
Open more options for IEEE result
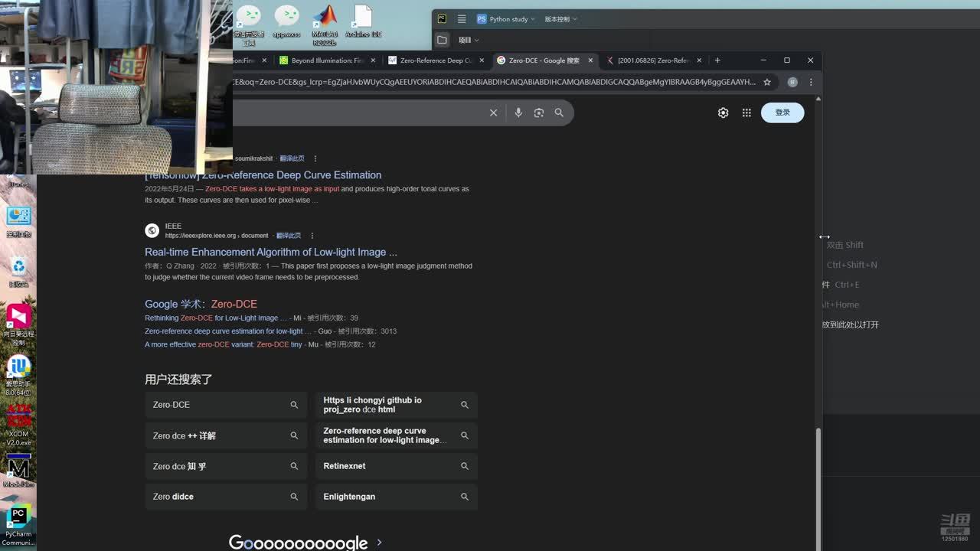tap(312, 236)
